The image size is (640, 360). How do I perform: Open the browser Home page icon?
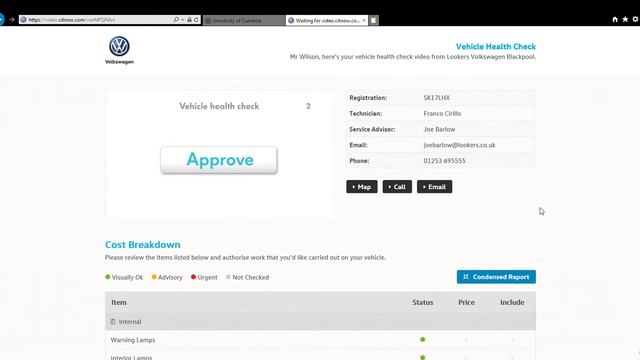(x=615, y=19)
